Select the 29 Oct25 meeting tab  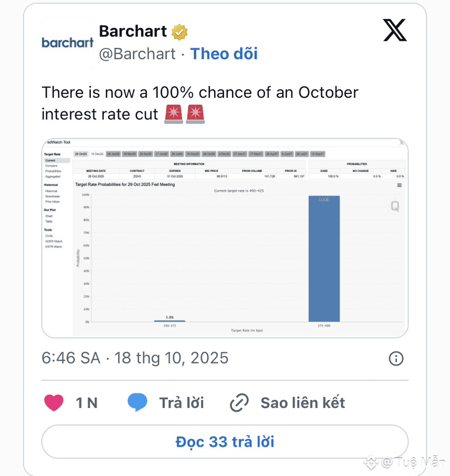pyautogui.click(x=81, y=154)
